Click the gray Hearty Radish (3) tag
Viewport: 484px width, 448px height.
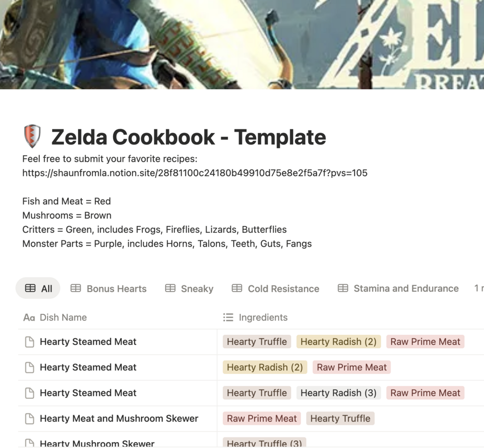point(339,393)
